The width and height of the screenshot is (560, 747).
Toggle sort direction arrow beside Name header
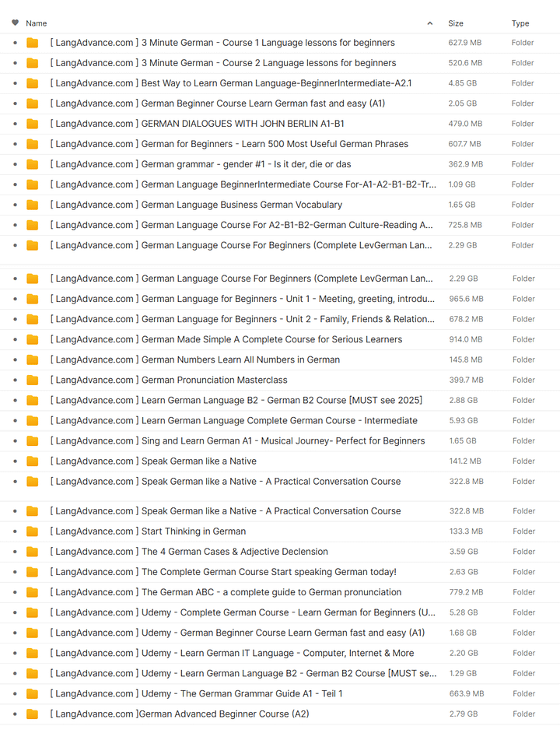pyautogui.click(x=430, y=23)
